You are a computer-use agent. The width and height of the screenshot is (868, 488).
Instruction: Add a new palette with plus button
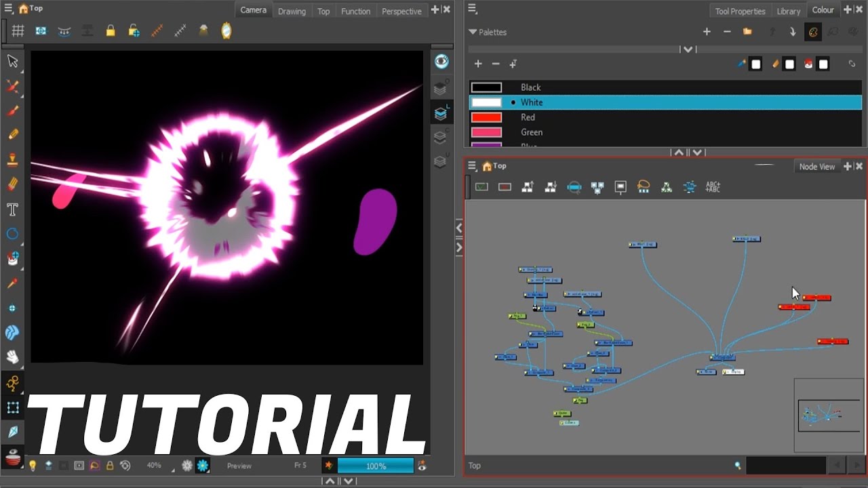click(707, 32)
